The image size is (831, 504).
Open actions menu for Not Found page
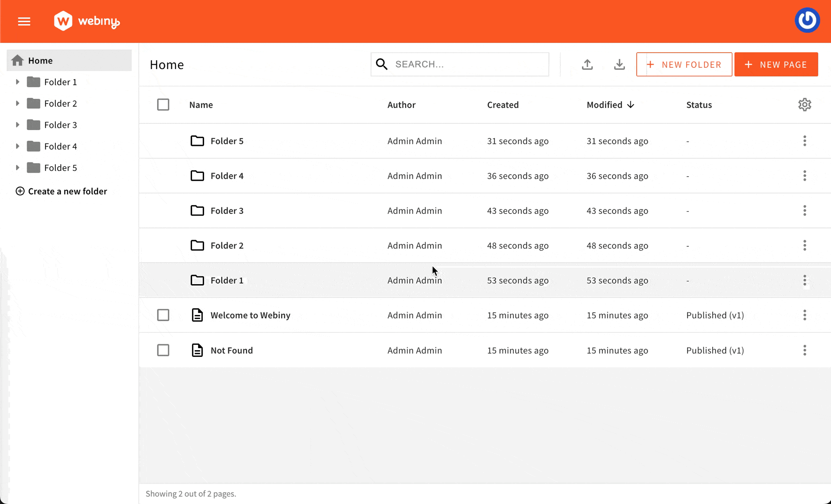coord(805,350)
